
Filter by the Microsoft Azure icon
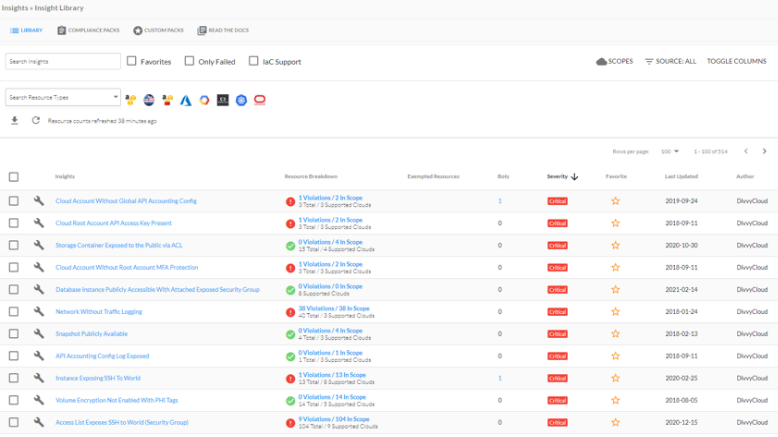point(186,100)
